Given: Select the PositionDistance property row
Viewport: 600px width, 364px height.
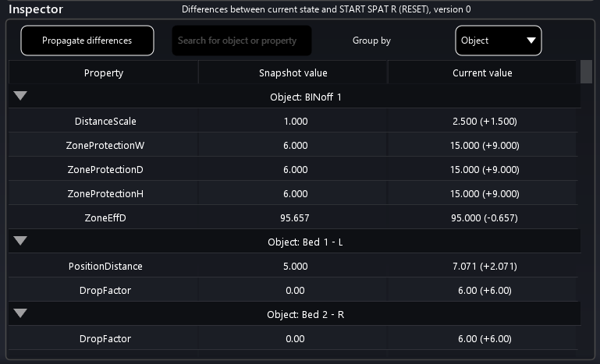Looking at the screenshot, I should (104, 267).
